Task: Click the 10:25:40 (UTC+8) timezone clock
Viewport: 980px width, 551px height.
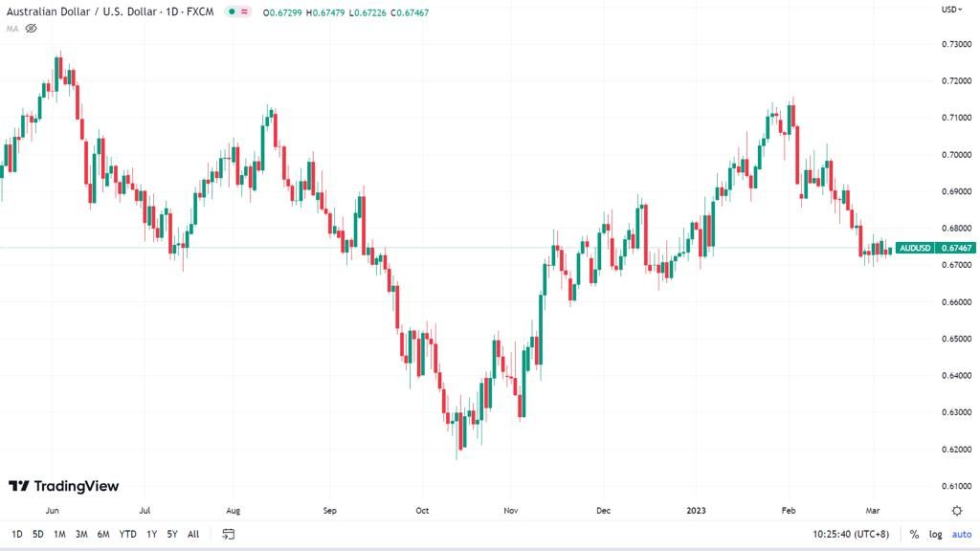Action: (x=851, y=534)
